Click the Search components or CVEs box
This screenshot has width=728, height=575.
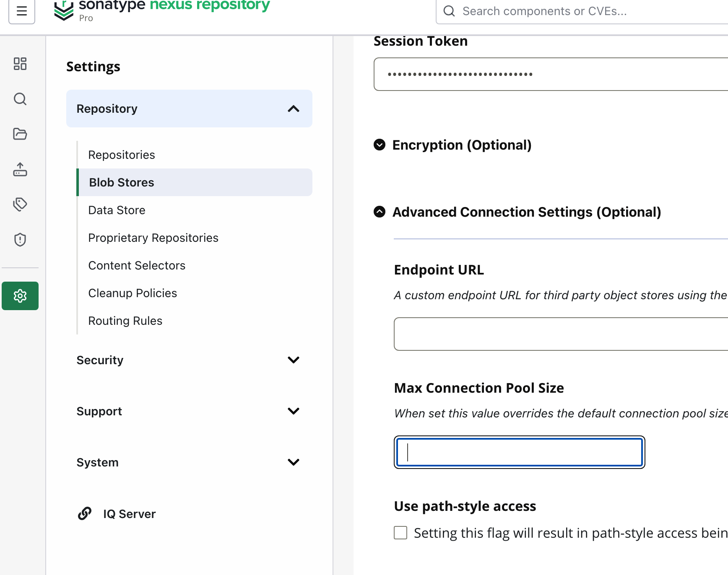(x=582, y=11)
